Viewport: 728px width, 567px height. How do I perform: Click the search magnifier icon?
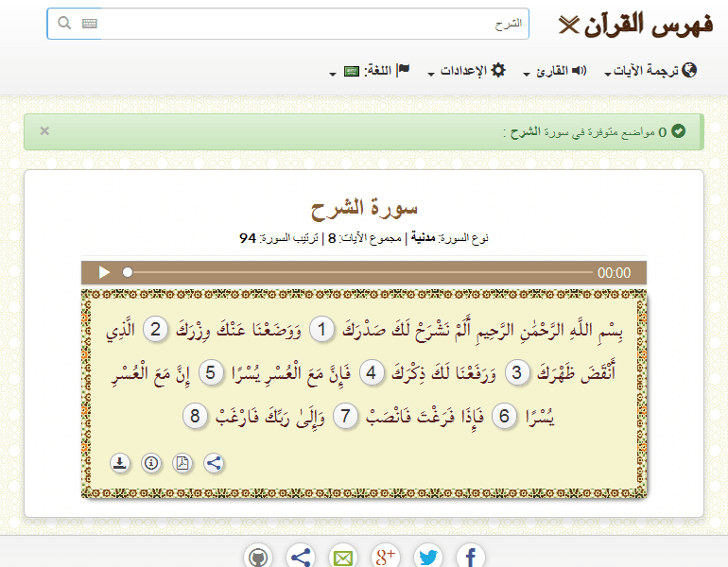click(64, 23)
